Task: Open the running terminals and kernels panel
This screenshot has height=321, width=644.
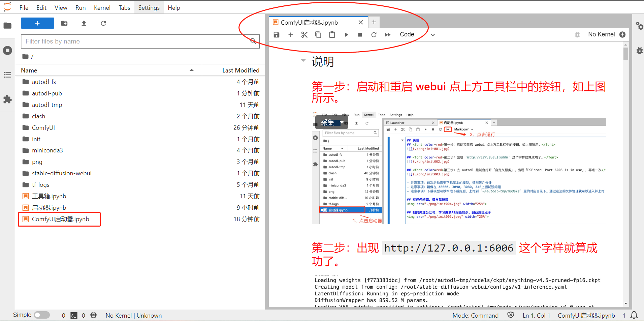Action: tap(7, 51)
